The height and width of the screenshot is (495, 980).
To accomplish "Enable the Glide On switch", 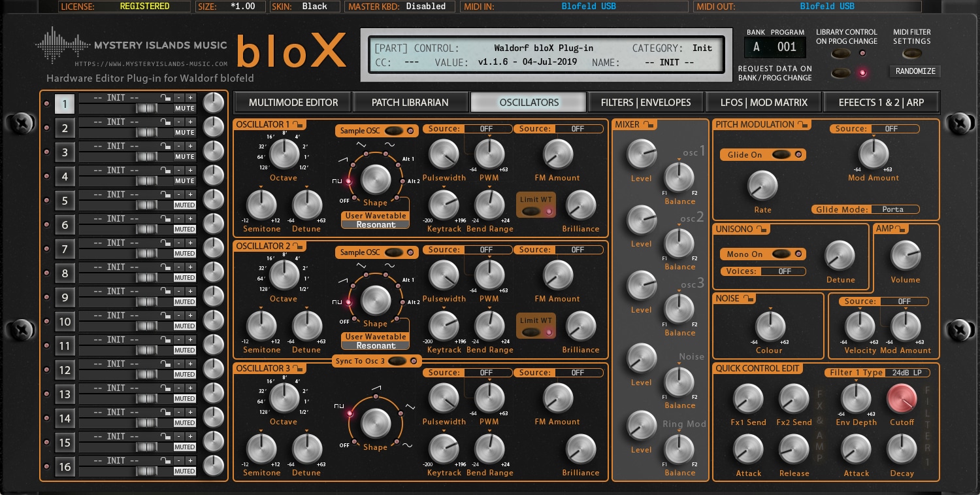I will (782, 155).
